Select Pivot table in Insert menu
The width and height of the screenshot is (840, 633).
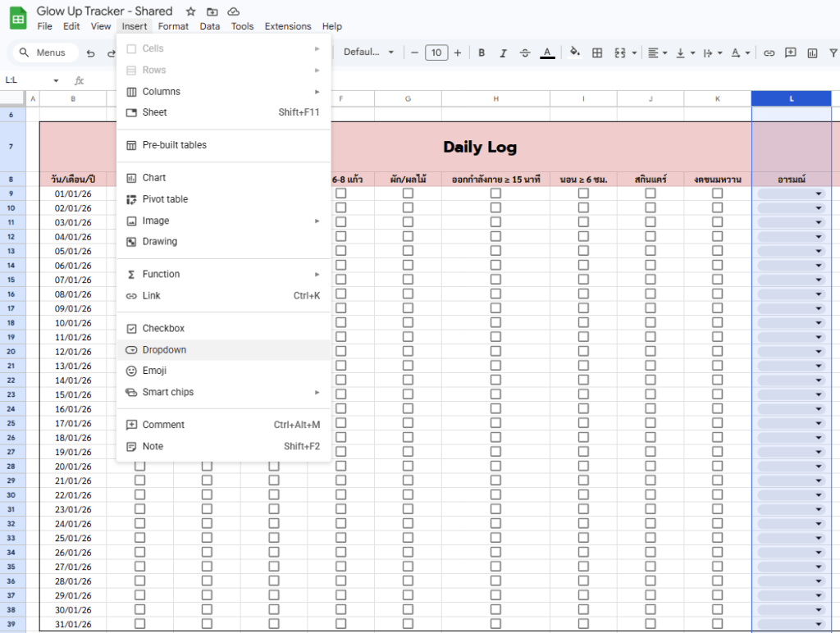(165, 199)
